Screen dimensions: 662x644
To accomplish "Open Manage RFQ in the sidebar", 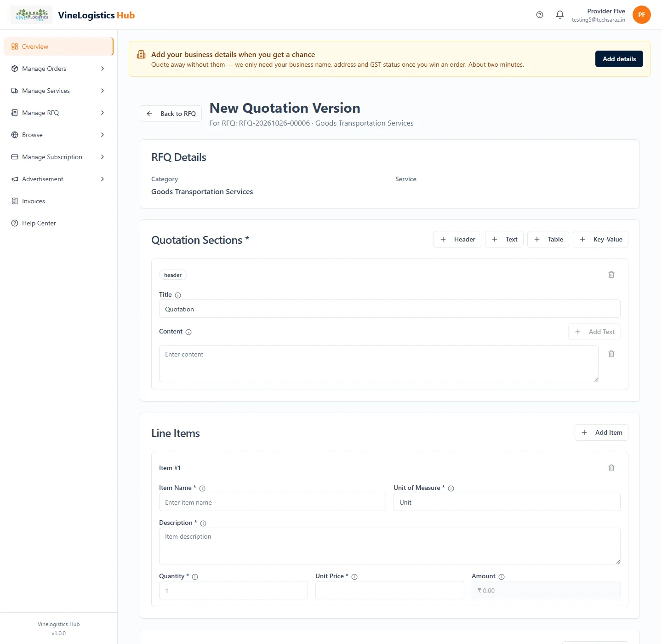I will [58, 113].
